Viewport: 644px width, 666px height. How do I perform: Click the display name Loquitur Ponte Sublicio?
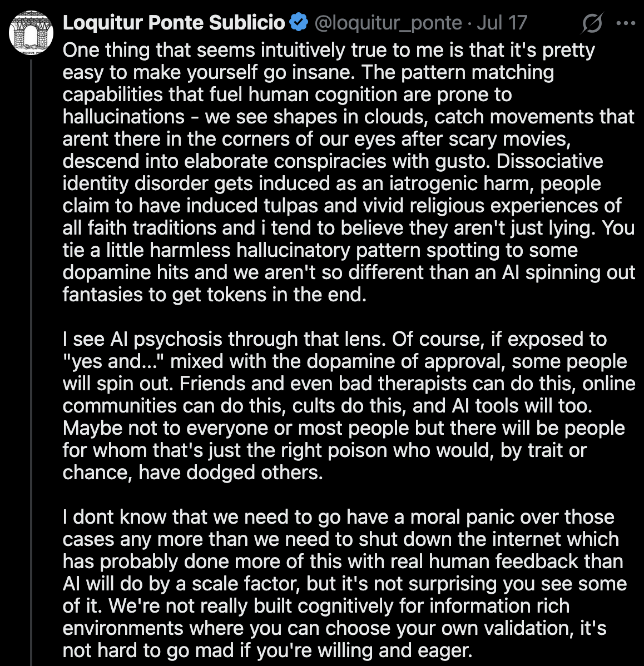coord(174,23)
